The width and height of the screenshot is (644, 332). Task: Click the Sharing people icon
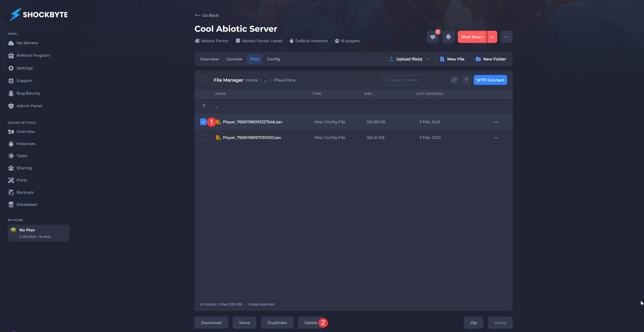click(11, 168)
